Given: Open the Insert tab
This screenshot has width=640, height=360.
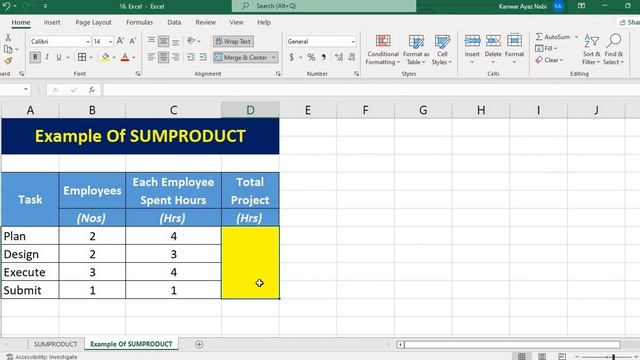Looking at the screenshot, I should (52, 22).
